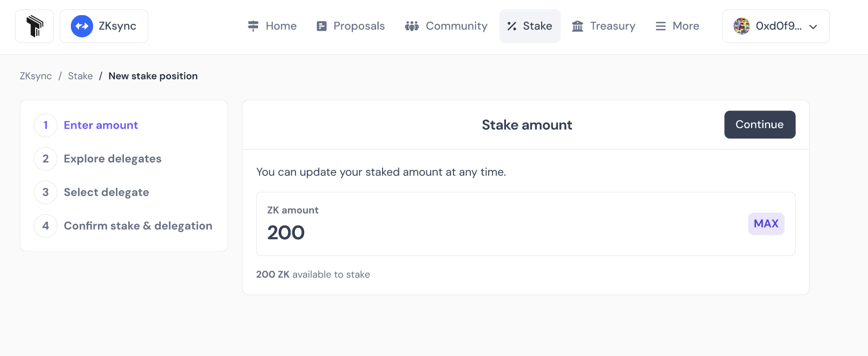Open the ZKsync organization selector

click(x=104, y=26)
